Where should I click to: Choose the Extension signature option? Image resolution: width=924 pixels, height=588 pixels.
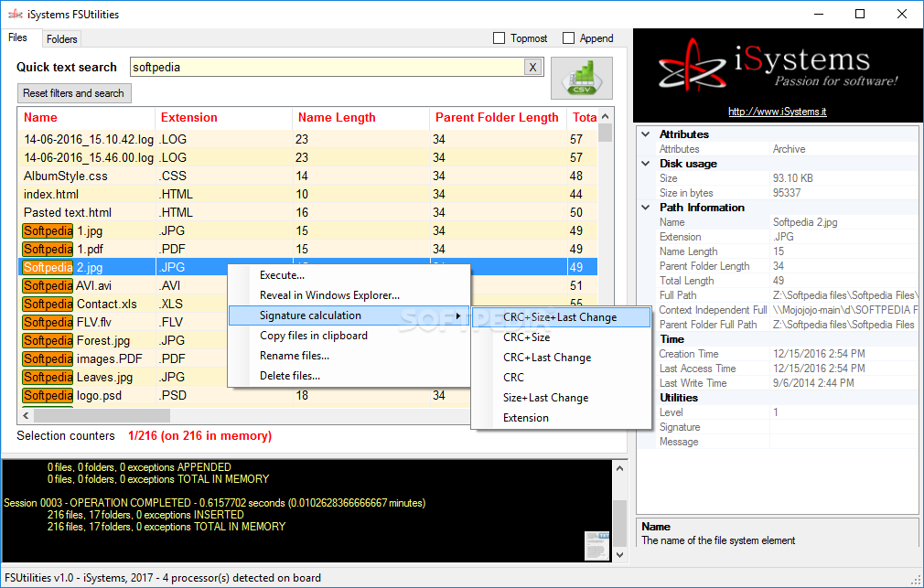tap(562, 417)
